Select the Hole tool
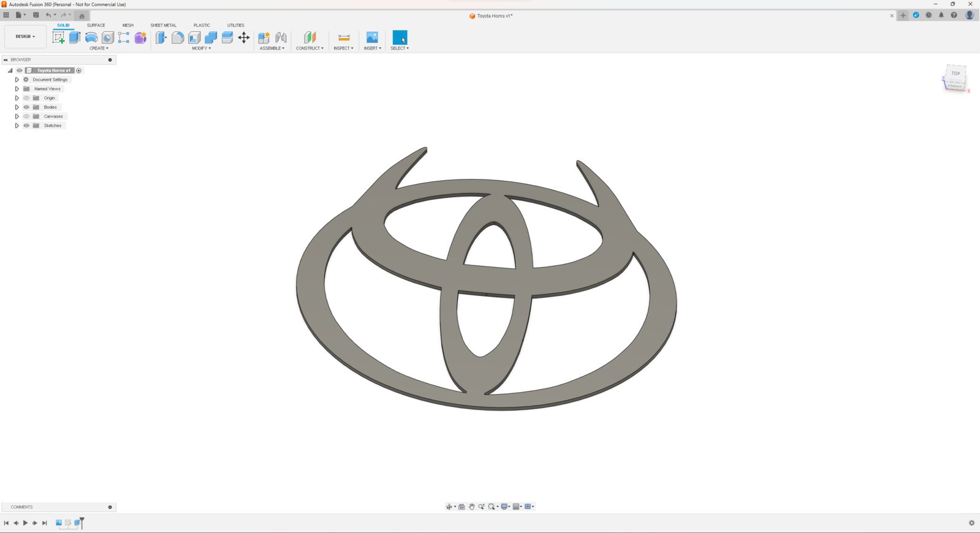 tap(108, 37)
